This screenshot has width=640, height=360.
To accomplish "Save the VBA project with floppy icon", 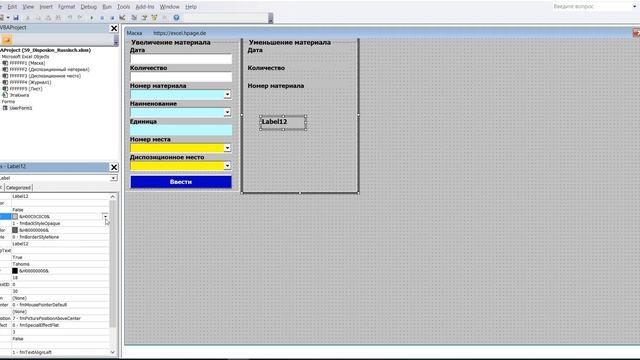I will (x=16, y=18).
